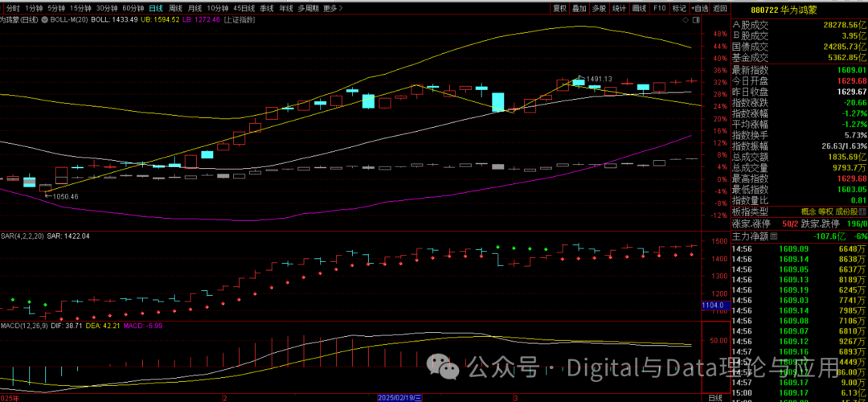Click the LB: 1272.46 lower band value

(202, 19)
